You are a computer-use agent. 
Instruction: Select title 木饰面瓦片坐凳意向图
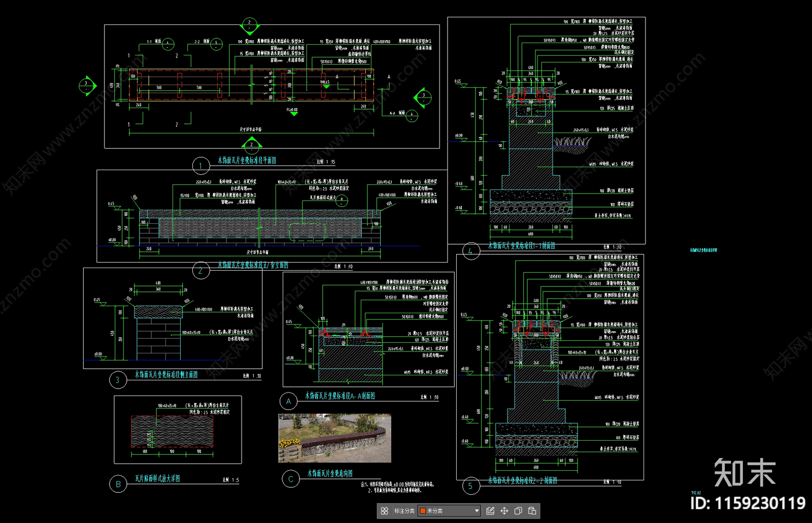coord(330,474)
